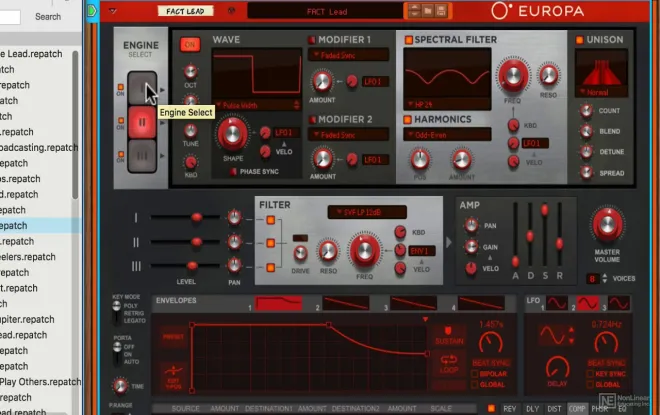Click the portamento TIME knob
This screenshot has height=415, width=660.
click(x=120, y=386)
